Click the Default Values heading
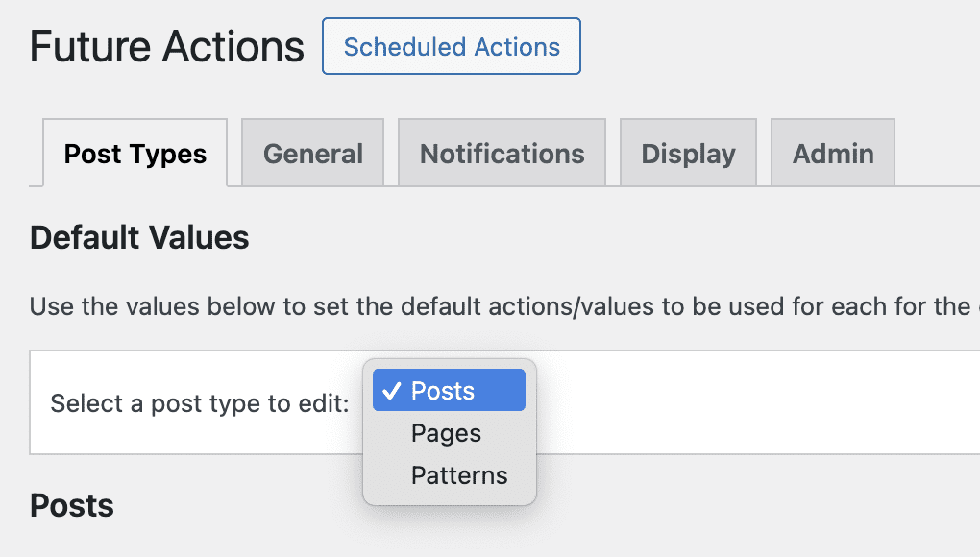The width and height of the screenshot is (980, 557). [x=140, y=237]
